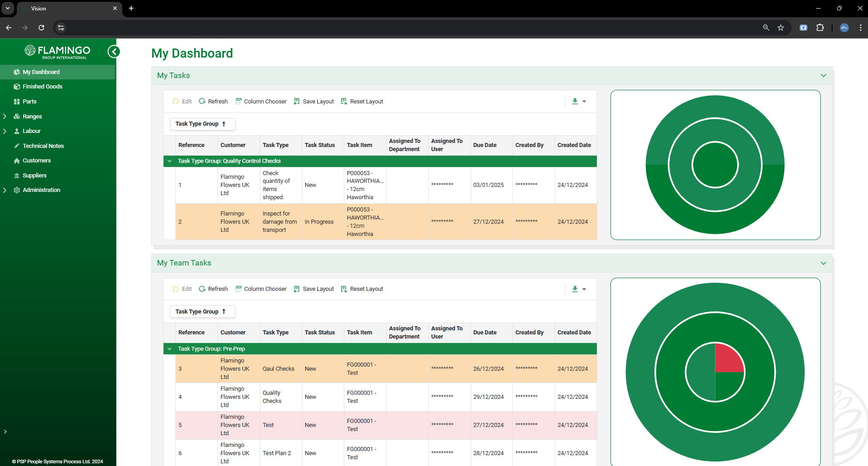Expand the Labour submenu chevron

(x=5, y=131)
